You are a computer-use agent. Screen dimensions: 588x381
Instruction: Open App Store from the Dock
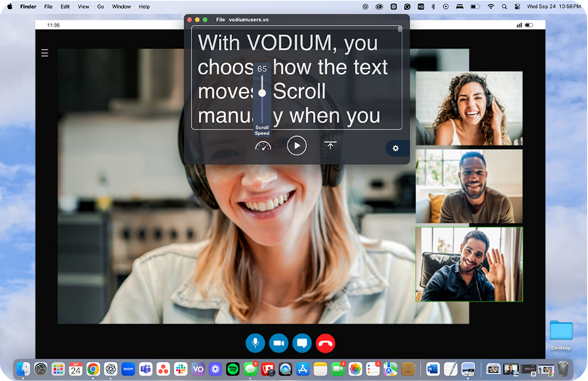click(x=303, y=369)
